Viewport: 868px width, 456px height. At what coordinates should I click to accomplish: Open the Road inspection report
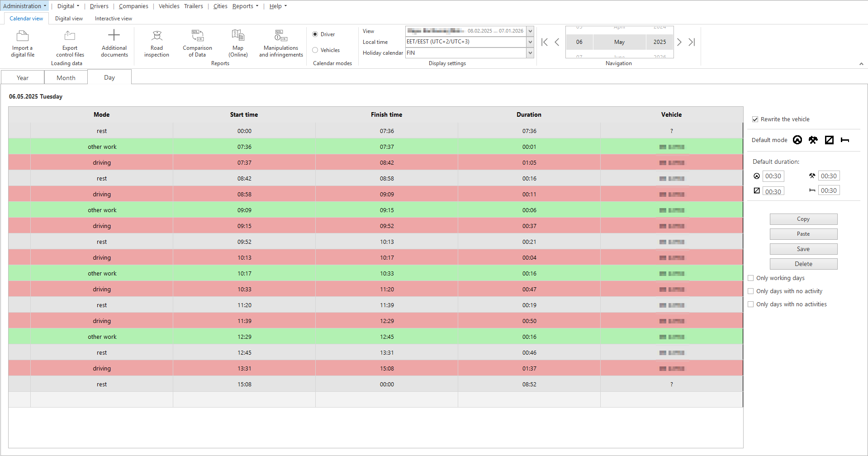coord(157,43)
